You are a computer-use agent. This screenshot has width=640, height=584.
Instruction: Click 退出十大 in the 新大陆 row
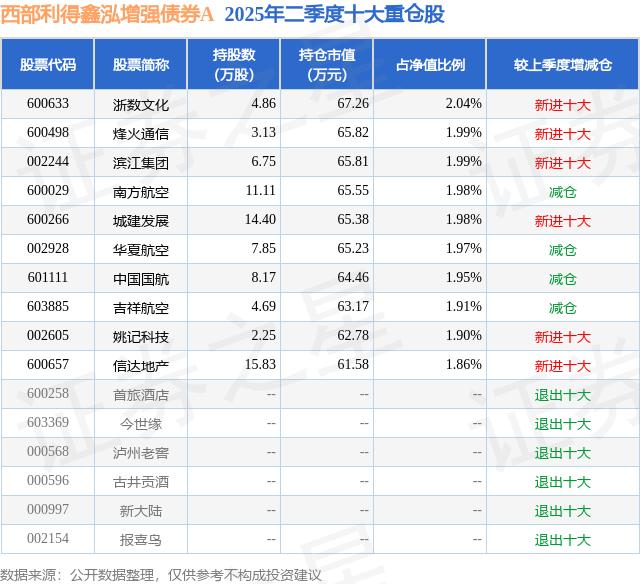(x=563, y=511)
